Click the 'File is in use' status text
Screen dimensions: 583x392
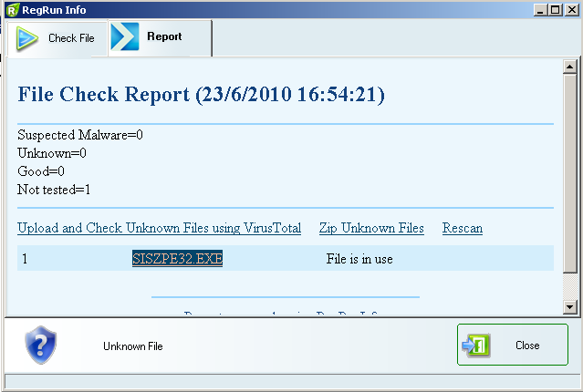359,259
